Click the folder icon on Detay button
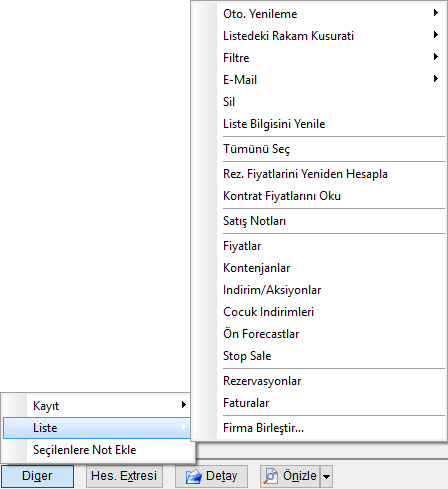 point(193,476)
